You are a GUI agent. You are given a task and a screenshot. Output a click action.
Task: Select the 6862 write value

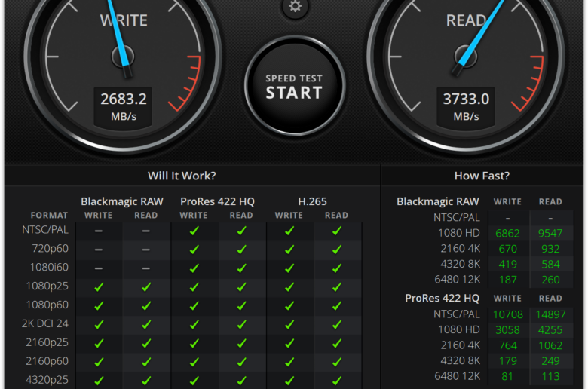point(507,234)
